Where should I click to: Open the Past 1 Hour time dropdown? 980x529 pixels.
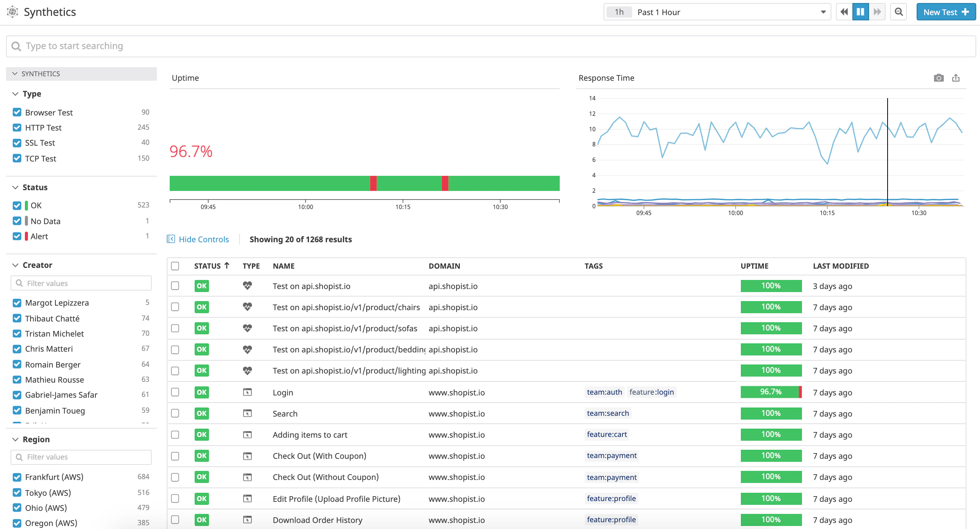[717, 12]
